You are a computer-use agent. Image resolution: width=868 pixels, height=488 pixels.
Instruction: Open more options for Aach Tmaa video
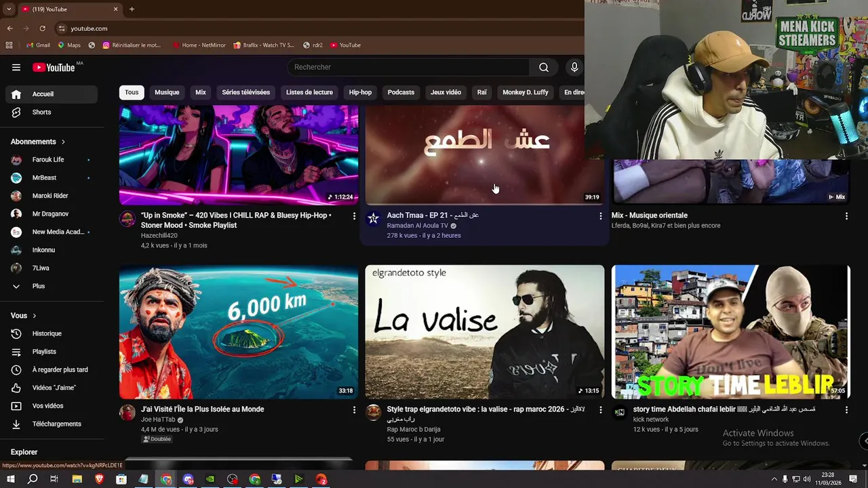(x=600, y=216)
